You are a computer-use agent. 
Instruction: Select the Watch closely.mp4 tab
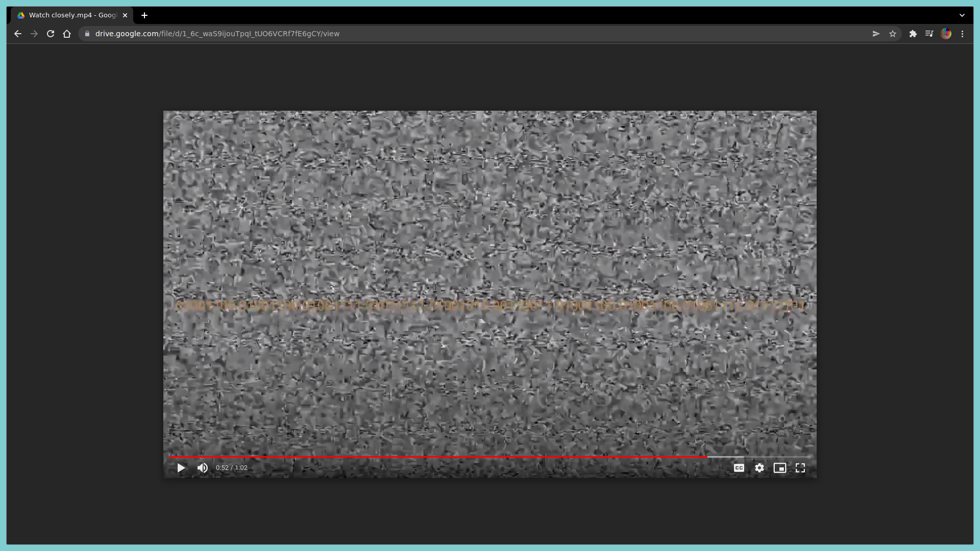click(71, 15)
